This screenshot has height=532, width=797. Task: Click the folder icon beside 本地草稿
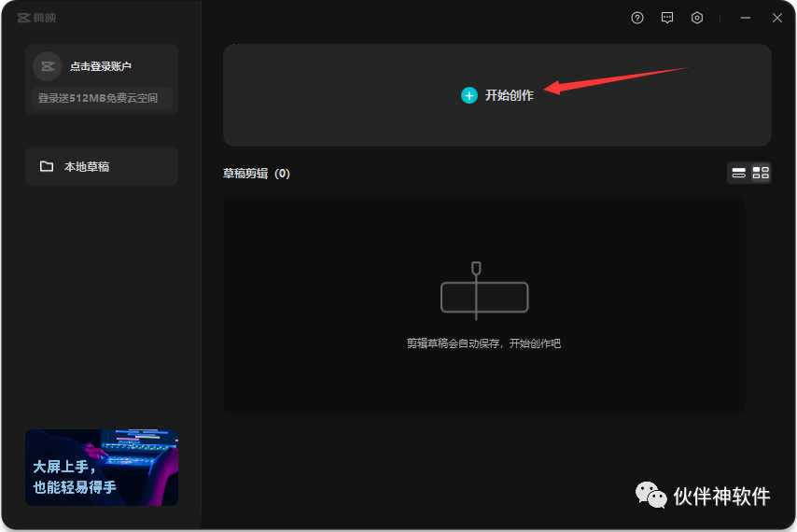click(47, 167)
